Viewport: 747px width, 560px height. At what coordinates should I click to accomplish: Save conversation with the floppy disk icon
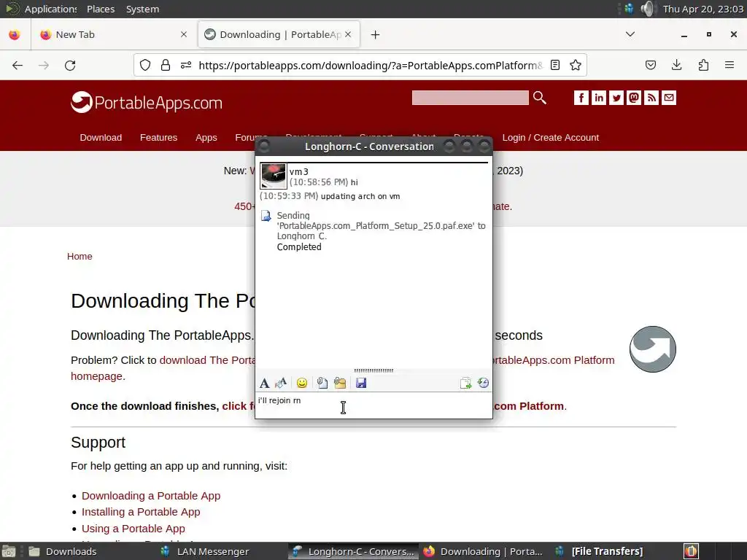pos(361,383)
